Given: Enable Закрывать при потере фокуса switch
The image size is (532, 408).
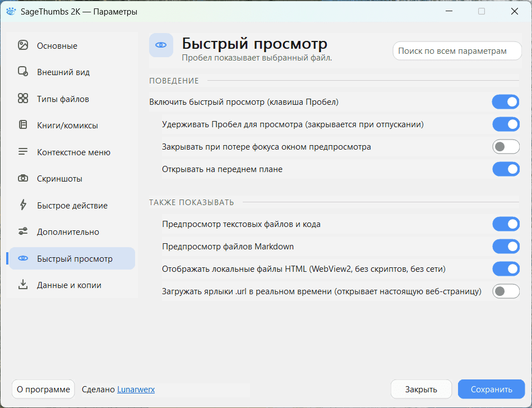Looking at the screenshot, I should click(506, 146).
